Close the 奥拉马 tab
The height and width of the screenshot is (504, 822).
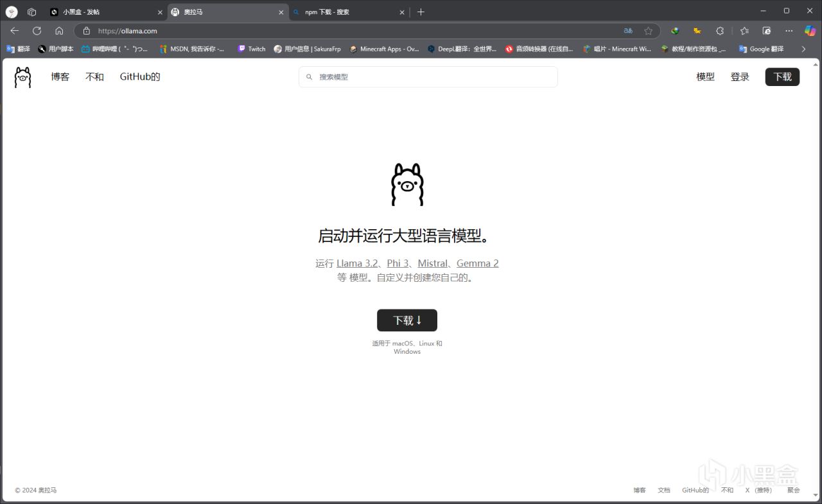(281, 12)
